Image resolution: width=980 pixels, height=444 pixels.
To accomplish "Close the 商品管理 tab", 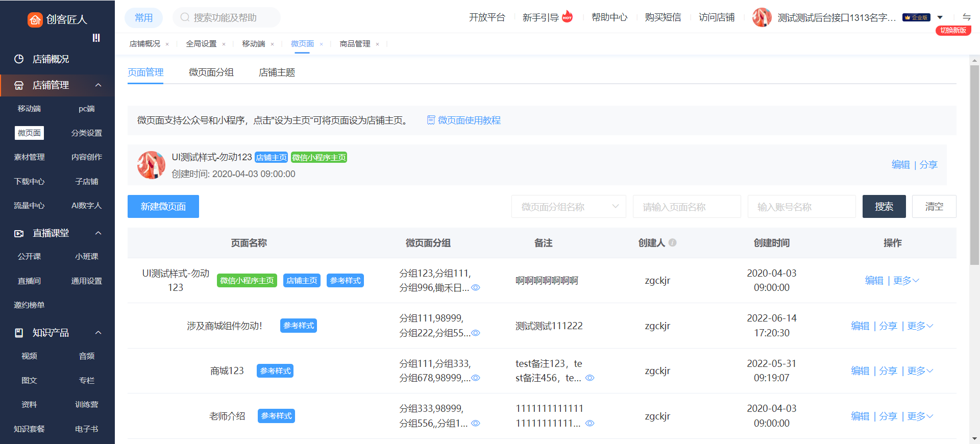I will click(x=378, y=44).
